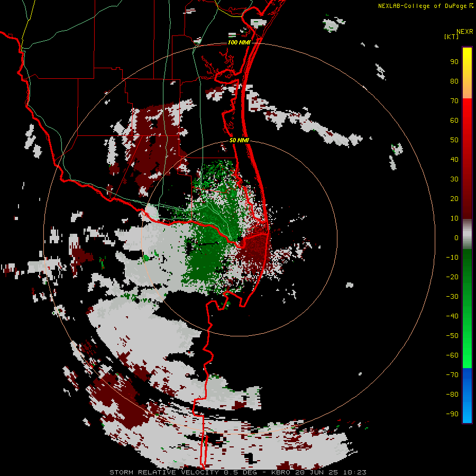476x476 pixels.
Task: Select the positive 10 scale value
Action: [x=454, y=218]
